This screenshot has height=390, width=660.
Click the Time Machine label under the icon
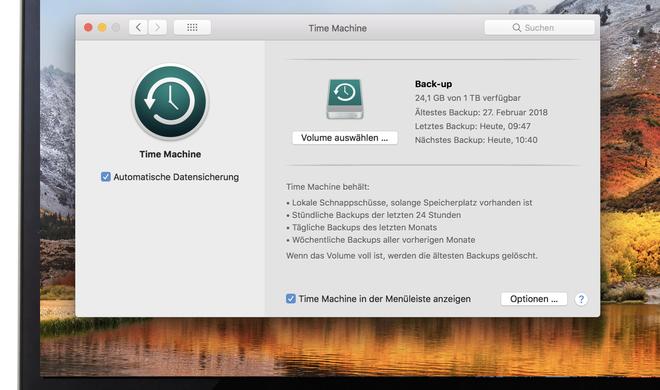[170, 154]
